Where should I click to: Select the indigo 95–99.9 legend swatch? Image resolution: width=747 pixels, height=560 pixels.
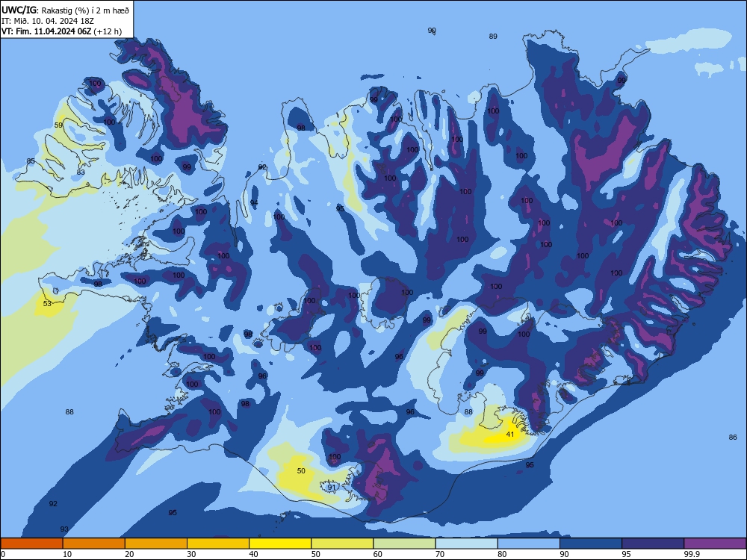(653, 544)
